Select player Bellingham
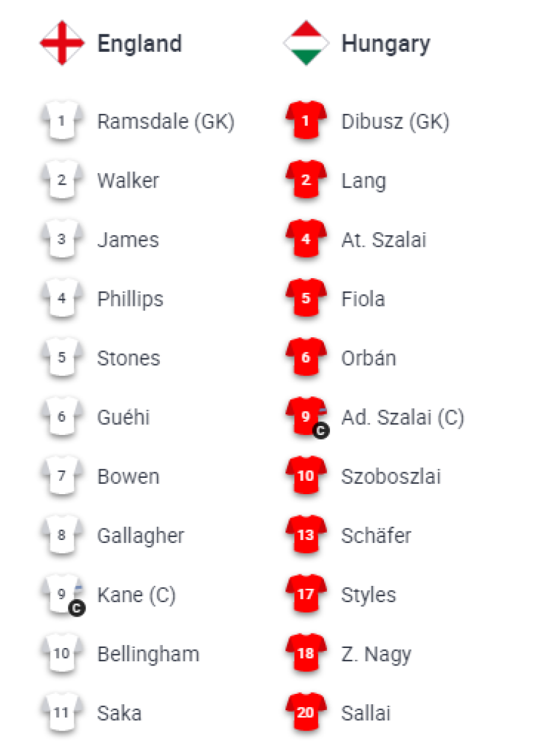 pos(148,654)
